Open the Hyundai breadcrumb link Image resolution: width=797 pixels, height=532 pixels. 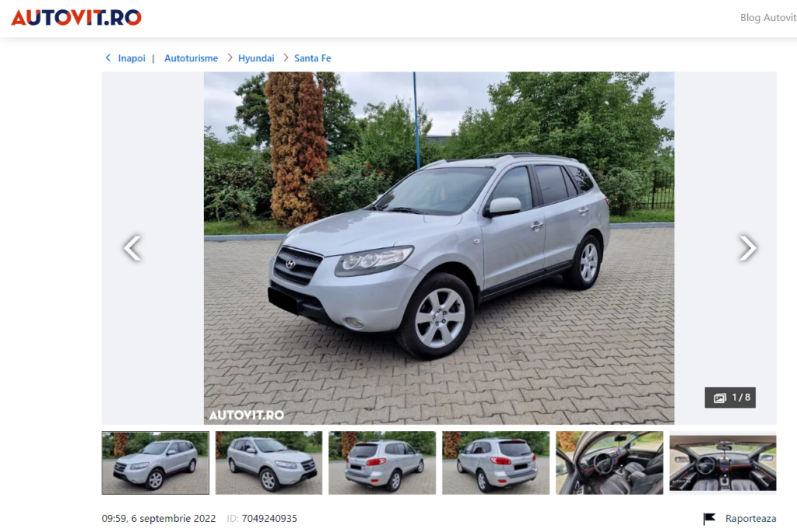(x=256, y=58)
